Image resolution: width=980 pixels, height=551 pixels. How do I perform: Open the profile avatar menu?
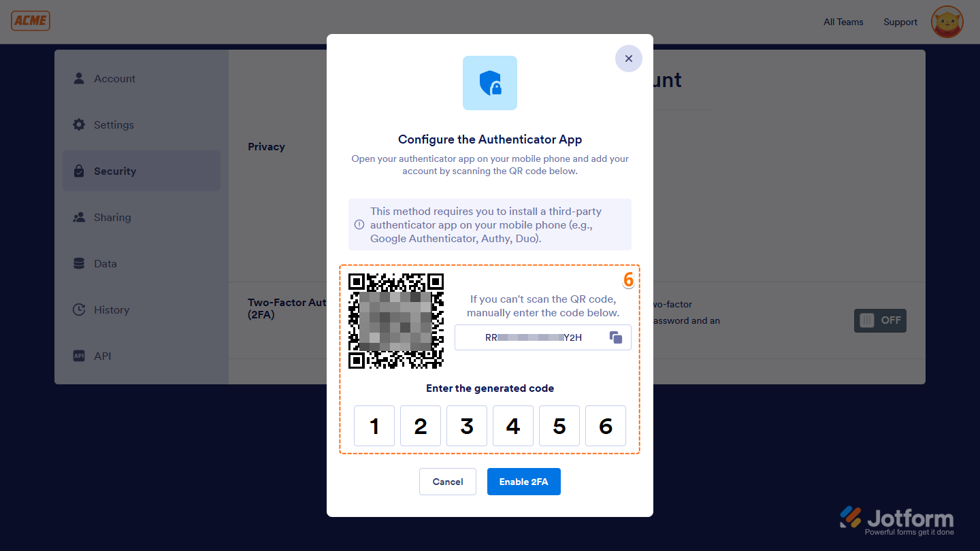(947, 22)
